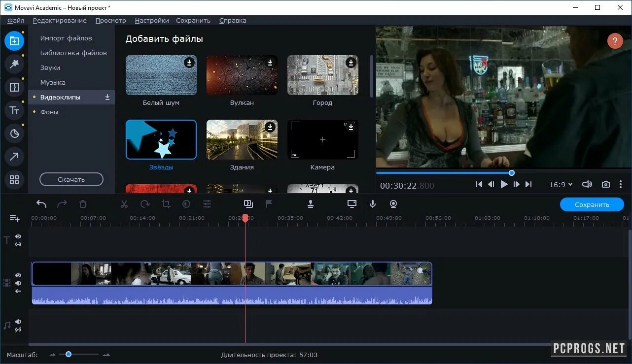
Task: Open the help question mark button
Action: click(x=615, y=41)
